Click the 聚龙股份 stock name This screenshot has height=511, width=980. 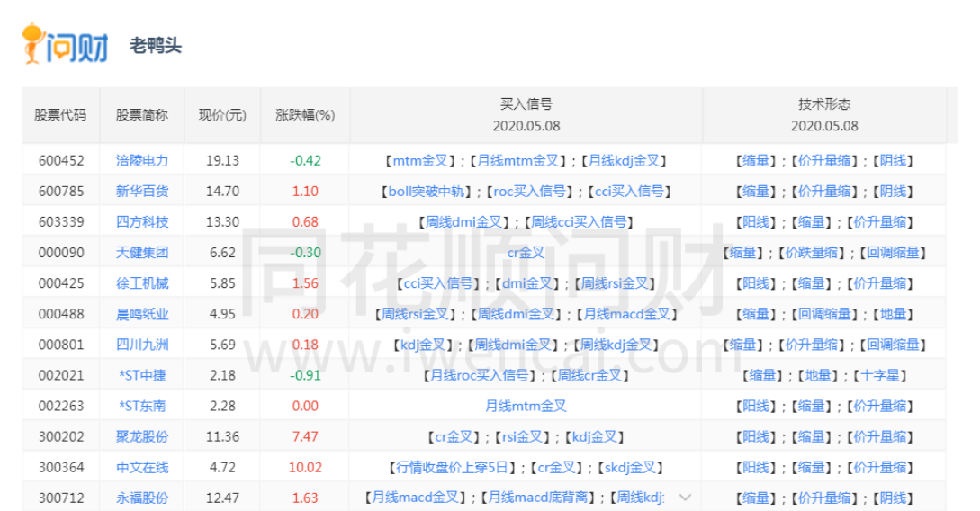click(x=142, y=436)
